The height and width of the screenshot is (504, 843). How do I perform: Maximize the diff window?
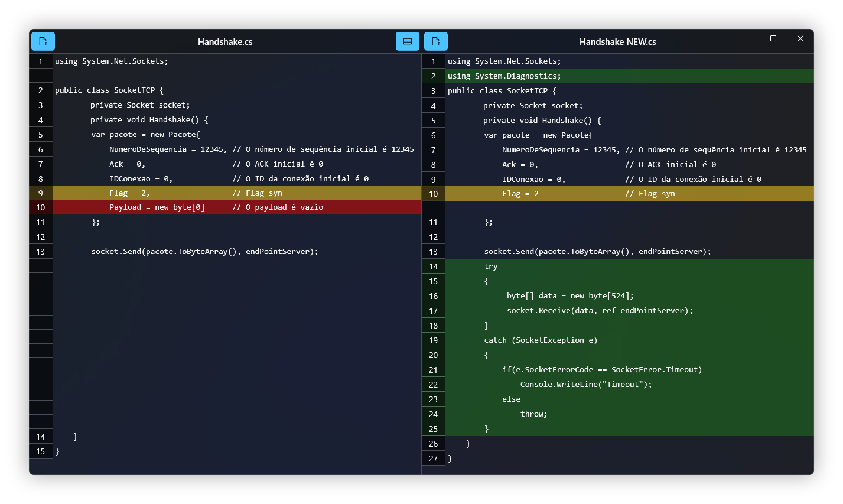click(773, 38)
